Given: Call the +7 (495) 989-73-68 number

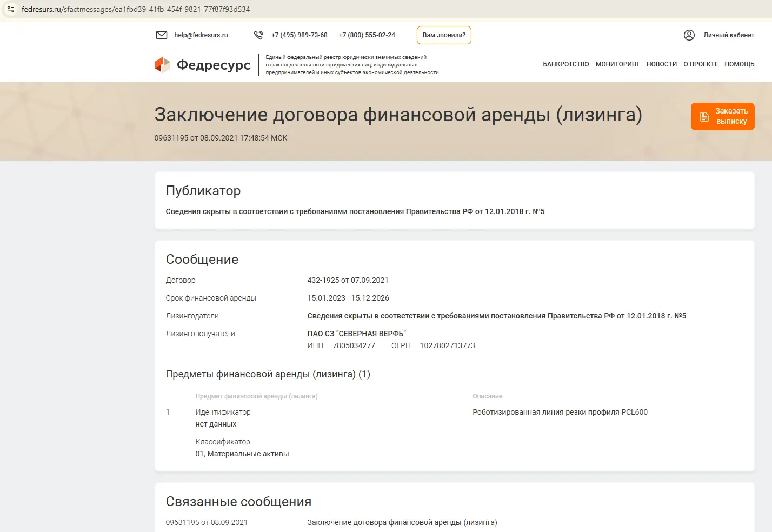Looking at the screenshot, I should pyautogui.click(x=300, y=35).
